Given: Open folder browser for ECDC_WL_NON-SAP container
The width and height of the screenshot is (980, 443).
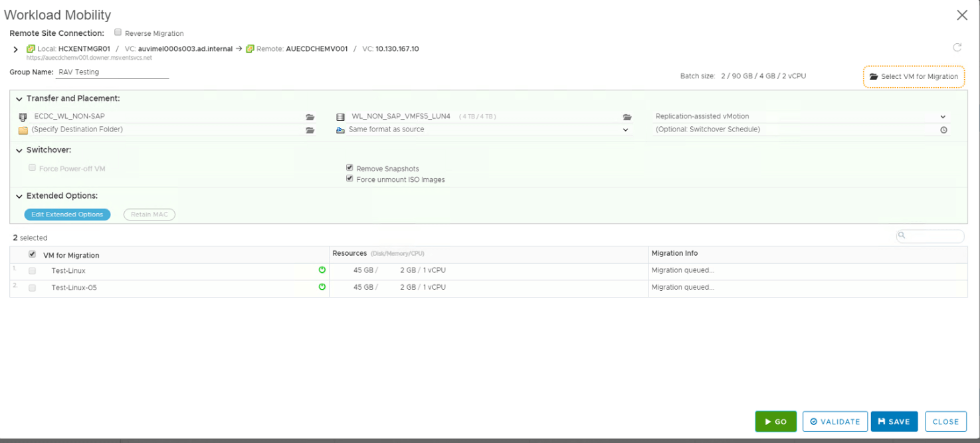Looking at the screenshot, I should [310, 117].
